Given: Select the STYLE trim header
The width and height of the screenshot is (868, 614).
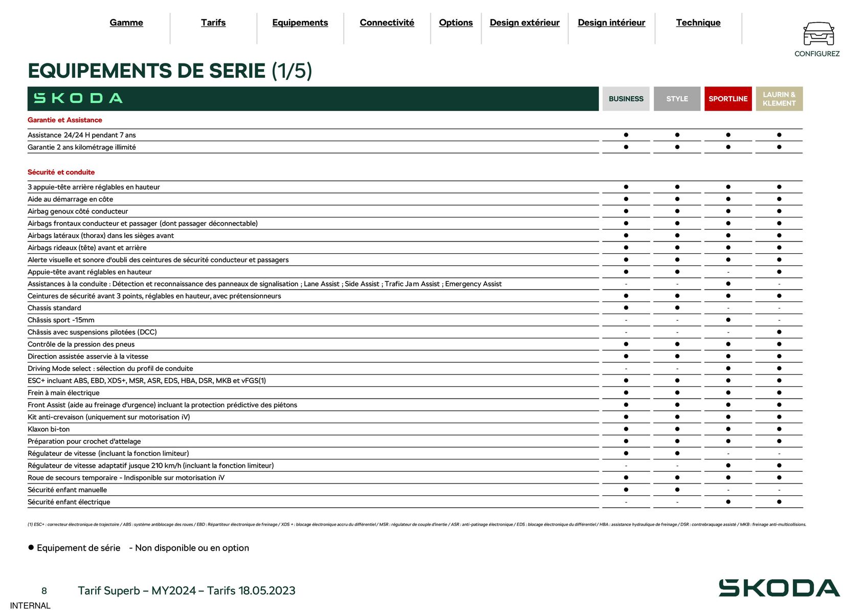Looking at the screenshot, I should click(x=677, y=99).
